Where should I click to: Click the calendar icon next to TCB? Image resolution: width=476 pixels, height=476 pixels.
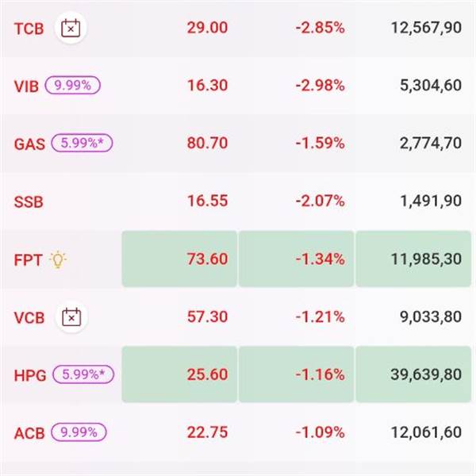point(71,29)
